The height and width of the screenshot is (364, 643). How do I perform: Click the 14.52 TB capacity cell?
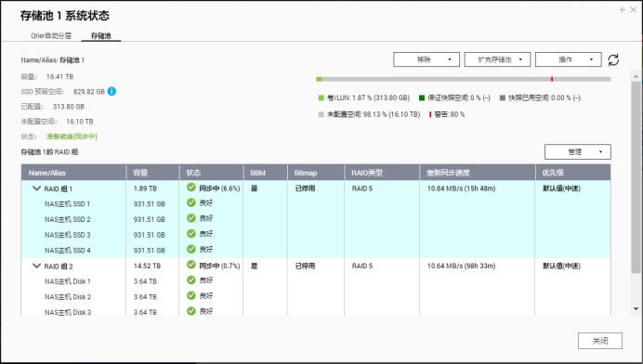tap(147, 266)
